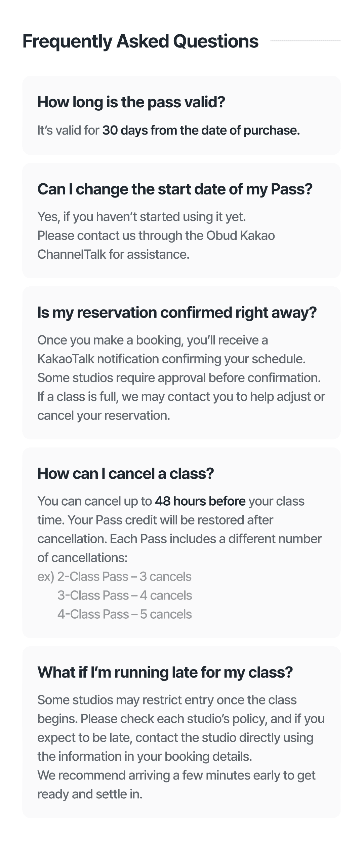The height and width of the screenshot is (868, 363).
Task: Click "Some studios require approval before confirmation" sentence
Action: point(179,378)
